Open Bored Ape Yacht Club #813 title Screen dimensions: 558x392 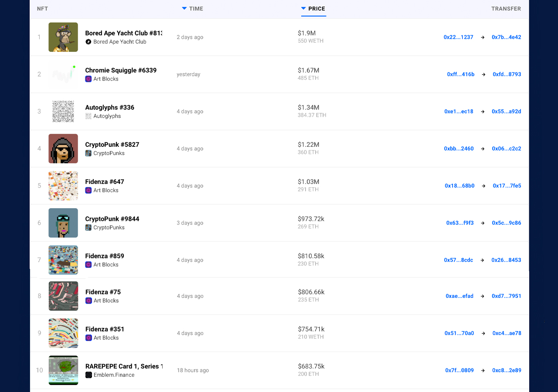point(124,33)
